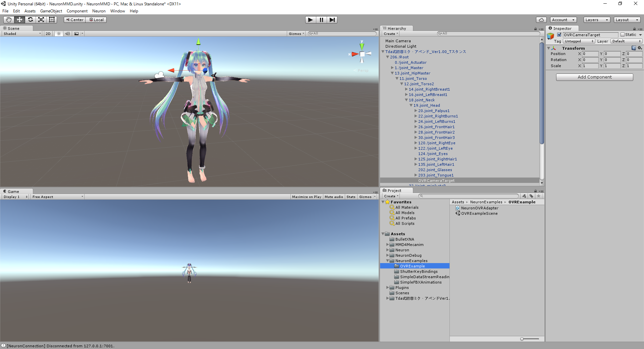The image size is (644, 349).
Task: Select the Rect transform tool
Action: [x=51, y=19]
